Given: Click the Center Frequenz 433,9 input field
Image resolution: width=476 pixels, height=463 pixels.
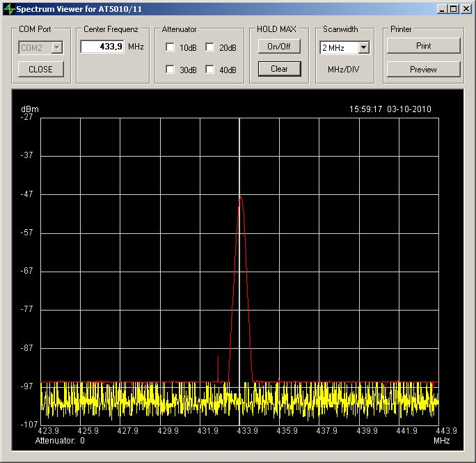Looking at the screenshot, I should point(102,47).
